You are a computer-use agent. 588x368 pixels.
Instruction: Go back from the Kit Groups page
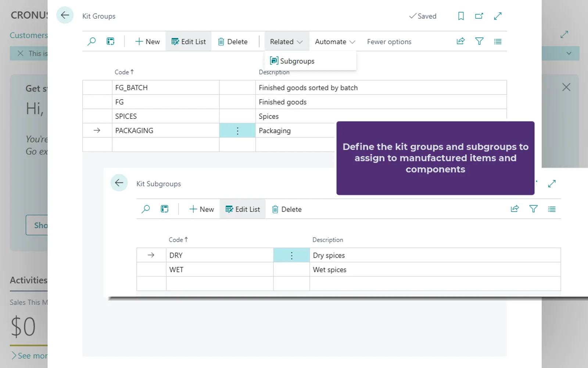pos(65,15)
